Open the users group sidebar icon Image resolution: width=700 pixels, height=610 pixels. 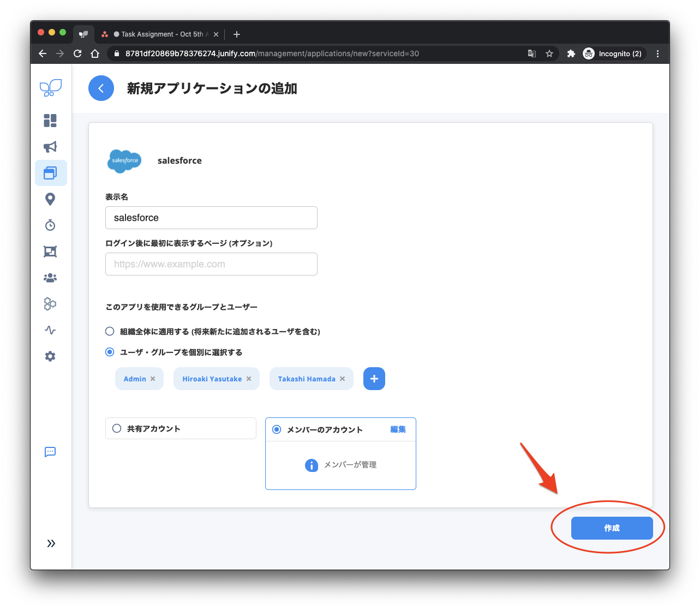(50, 278)
